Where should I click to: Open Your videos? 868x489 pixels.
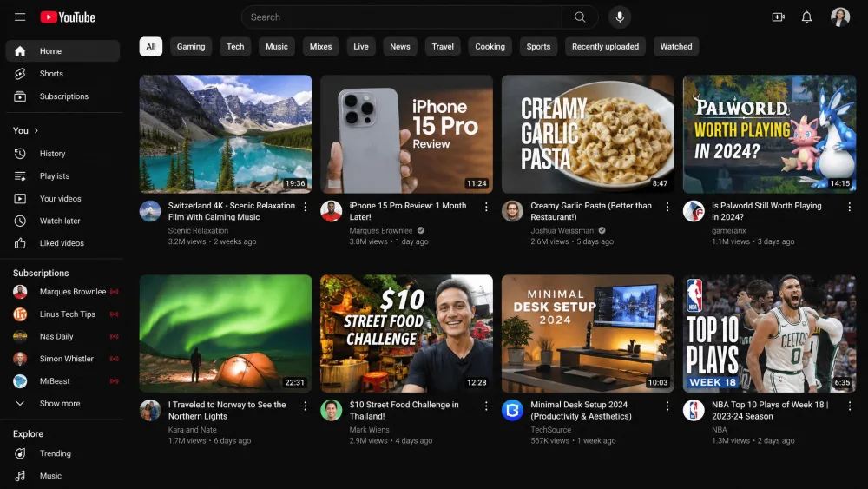pyautogui.click(x=62, y=198)
